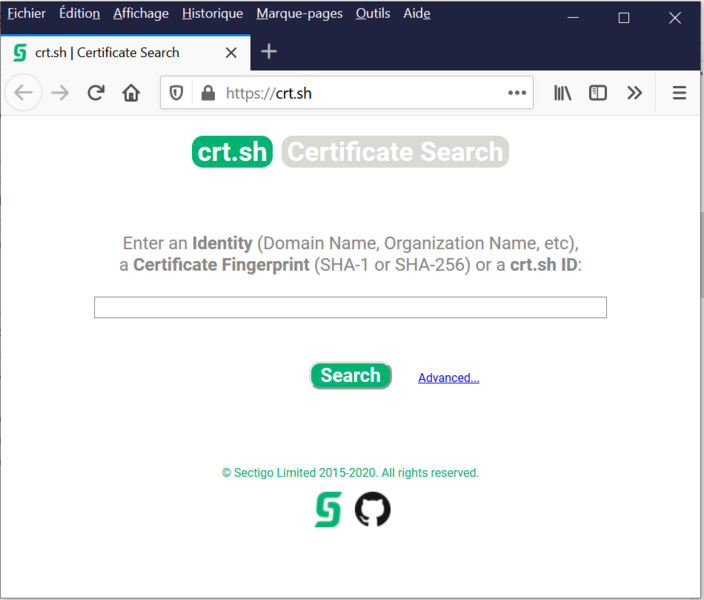The width and height of the screenshot is (704, 600).
Task: Open a new tab with plus button
Action: (x=269, y=52)
